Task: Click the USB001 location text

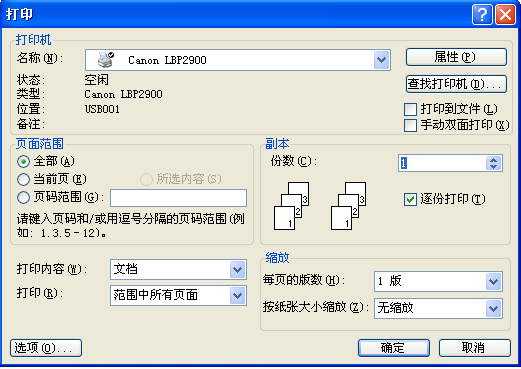Action: [x=102, y=109]
